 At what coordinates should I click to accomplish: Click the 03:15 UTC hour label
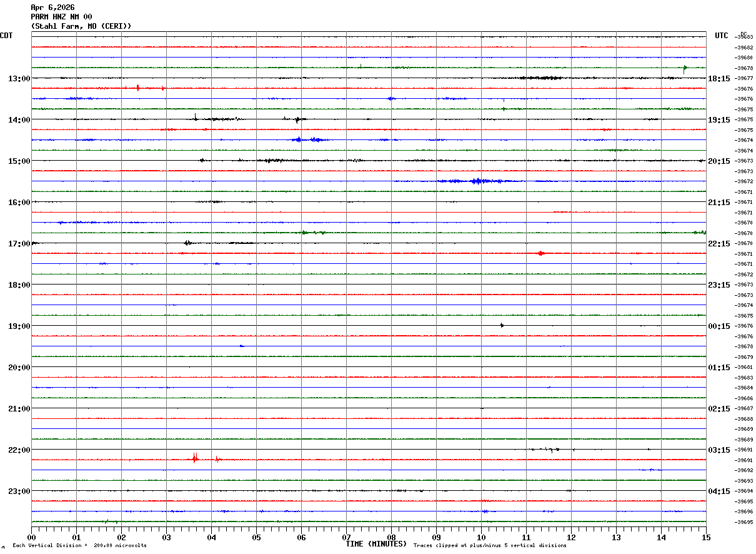pos(719,450)
